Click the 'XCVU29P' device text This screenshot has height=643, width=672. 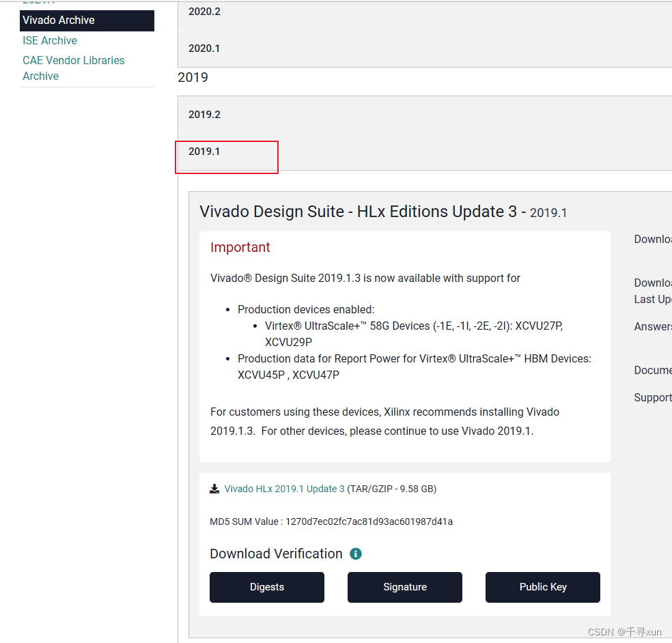pyautogui.click(x=288, y=342)
